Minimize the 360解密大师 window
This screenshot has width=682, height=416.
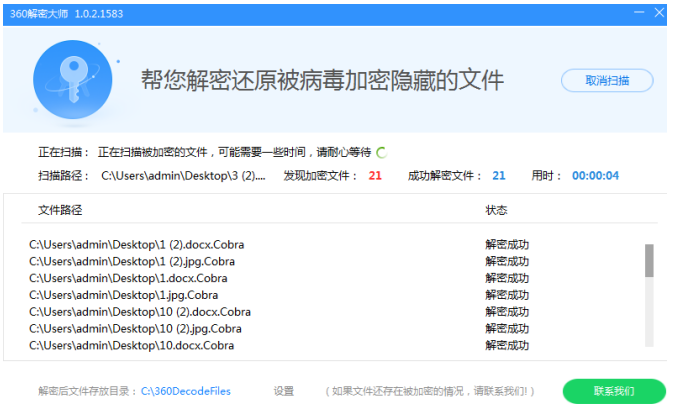(639, 13)
